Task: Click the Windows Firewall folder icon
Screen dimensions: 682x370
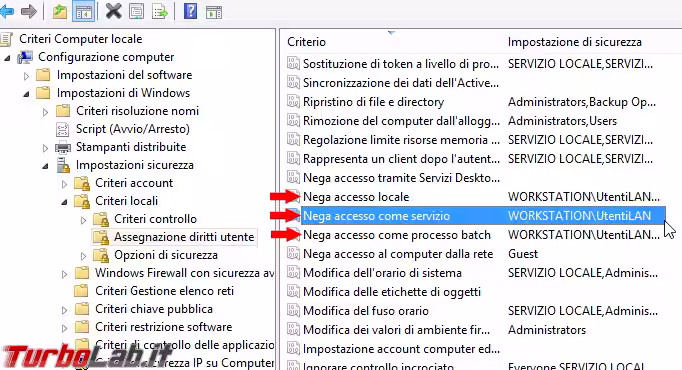Action: pyautogui.click(x=82, y=273)
